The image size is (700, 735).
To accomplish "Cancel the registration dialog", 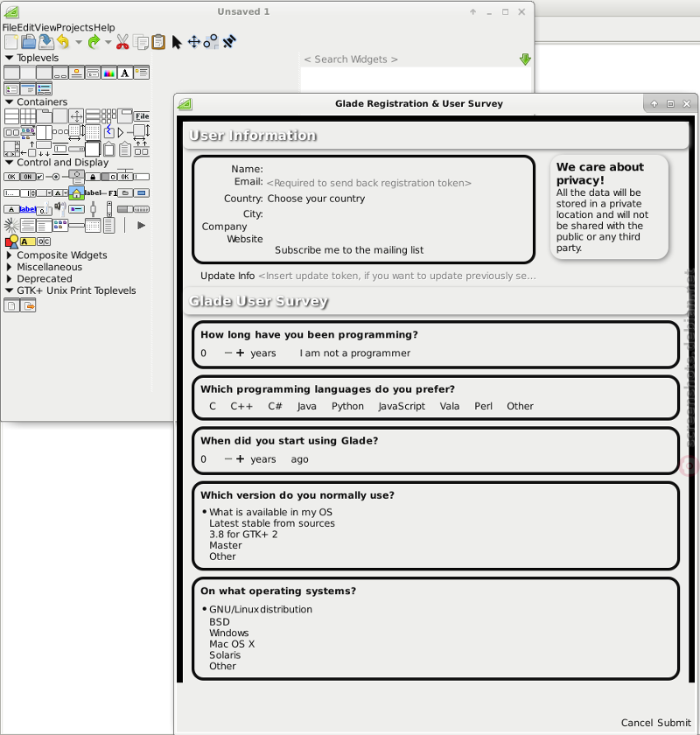I will [637, 723].
